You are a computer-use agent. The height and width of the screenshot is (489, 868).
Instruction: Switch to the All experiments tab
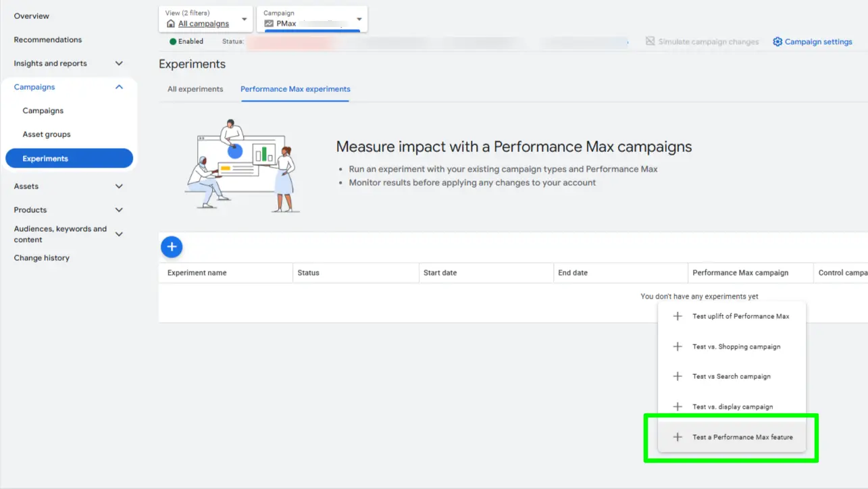[x=195, y=89]
